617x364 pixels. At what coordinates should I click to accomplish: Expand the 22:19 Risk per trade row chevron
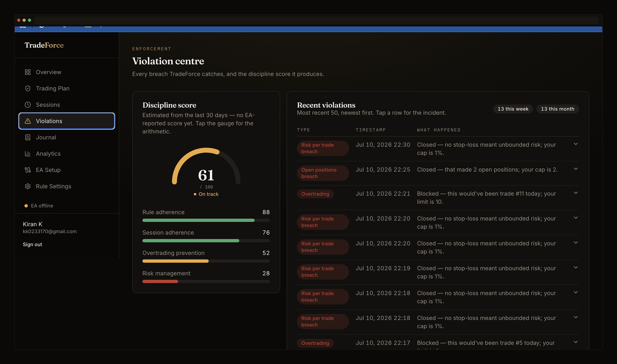[576, 267]
